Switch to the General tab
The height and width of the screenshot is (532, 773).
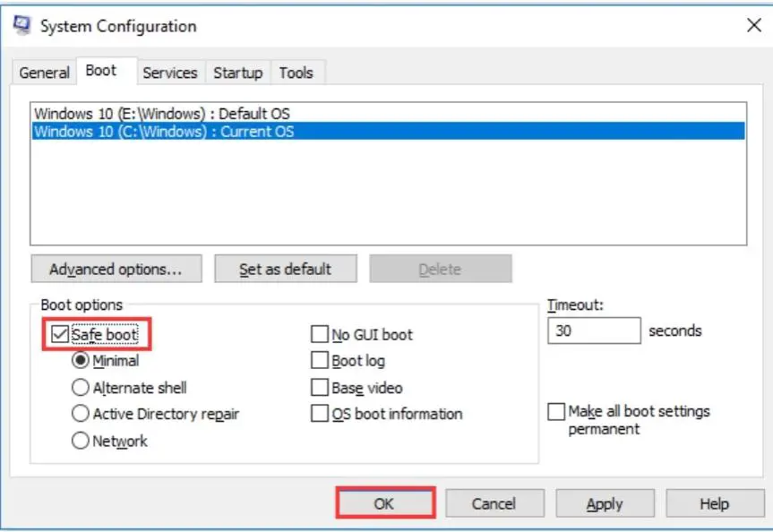point(44,73)
